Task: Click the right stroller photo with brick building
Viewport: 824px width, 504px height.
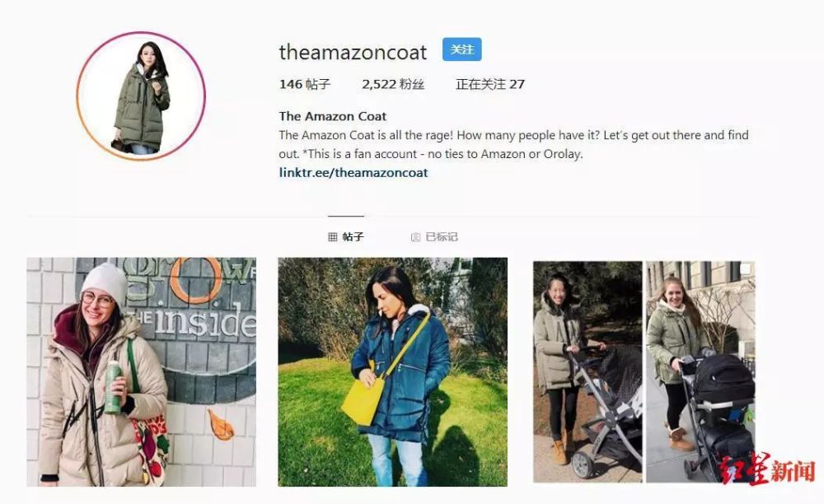Action: point(700,371)
